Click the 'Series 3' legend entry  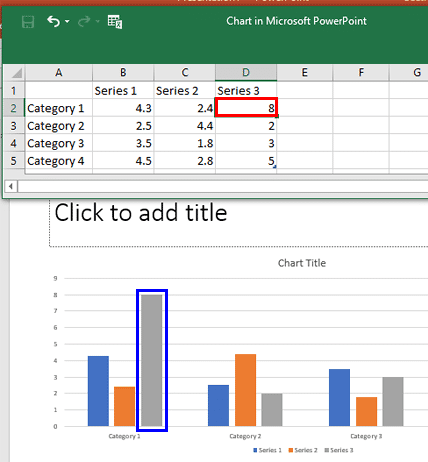(339, 450)
